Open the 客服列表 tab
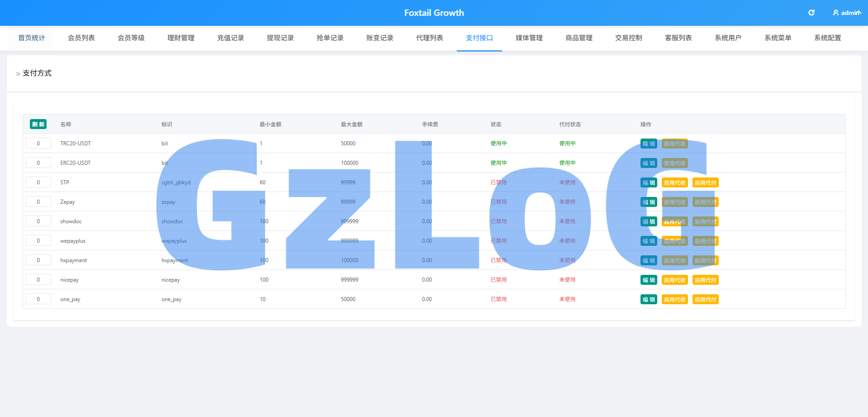 (678, 38)
